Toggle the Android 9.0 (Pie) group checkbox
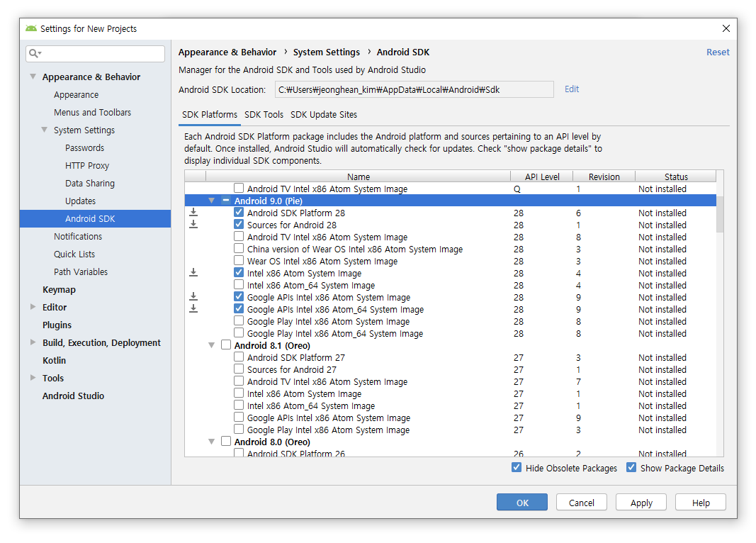The image size is (756, 543). pyautogui.click(x=225, y=200)
